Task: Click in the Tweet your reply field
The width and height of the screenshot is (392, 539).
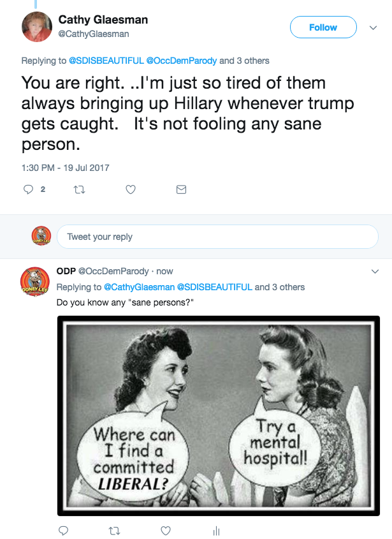Action: pyautogui.click(x=217, y=237)
